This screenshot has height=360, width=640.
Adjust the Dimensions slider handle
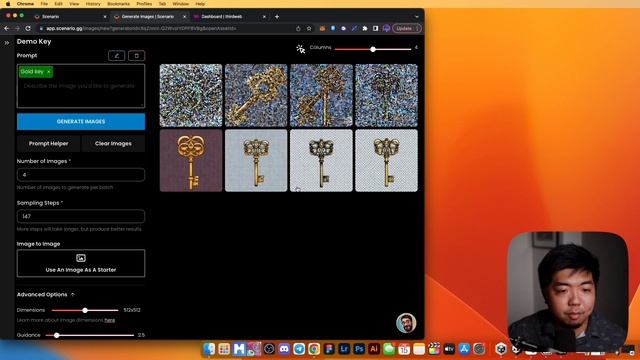pos(85,310)
